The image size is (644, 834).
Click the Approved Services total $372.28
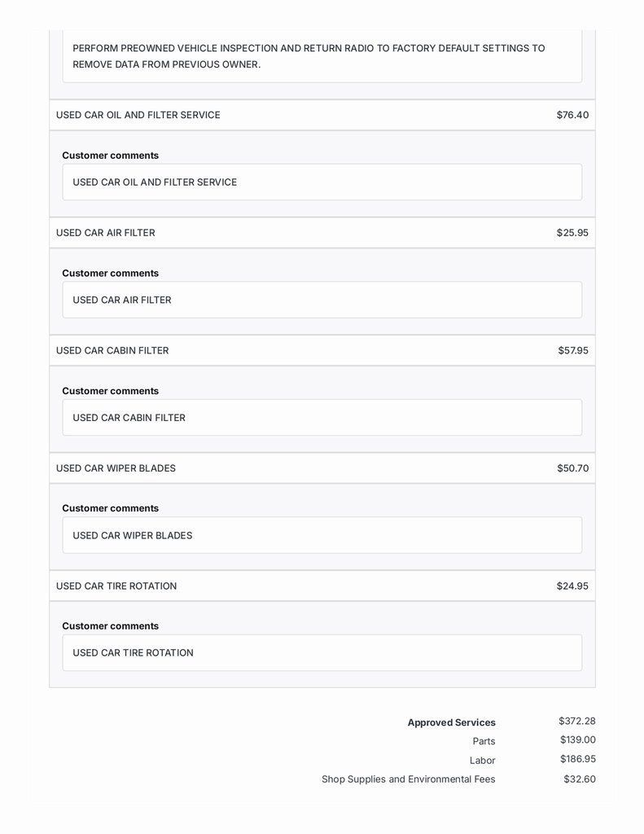[x=577, y=721]
